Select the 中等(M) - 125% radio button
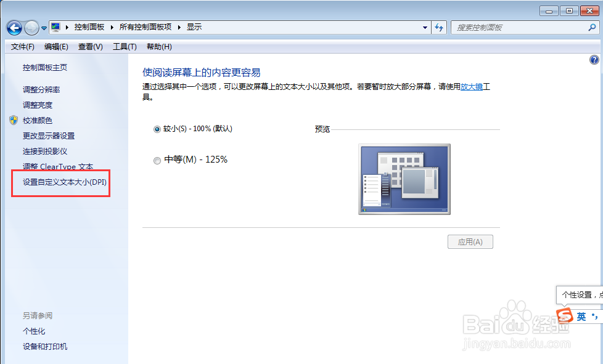The width and height of the screenshot is (603, 364). tap(157, 160)
